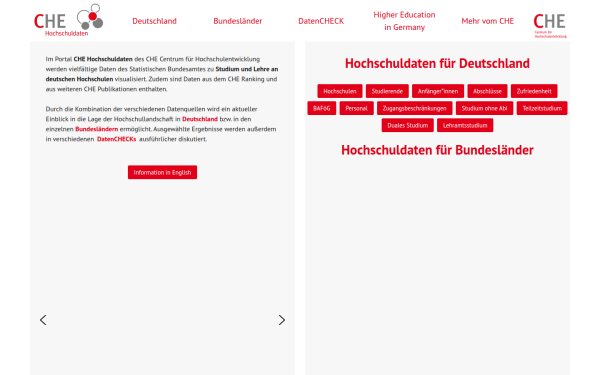Select the Abschlüsse button
This screenshot has width=600, height=375.
(x=487, y=91)
